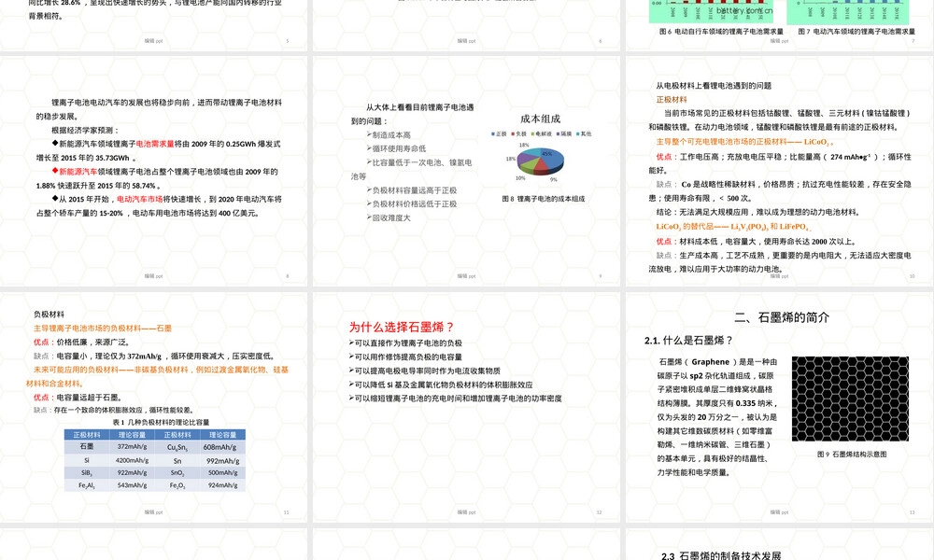This screenshot has width=934, height=560.
Task: Click the bullet 可以用作修饰提高负极的电容量
Action: click(x=405, y=357)
